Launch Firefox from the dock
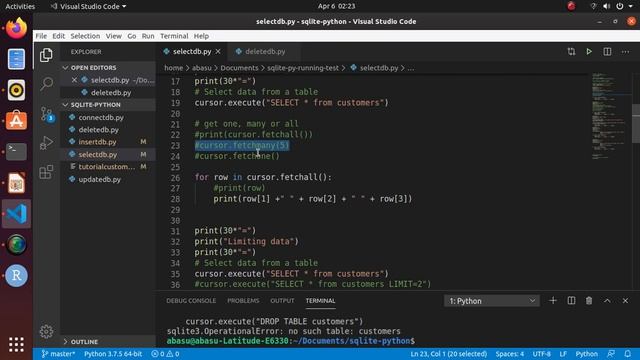This screenshot has width=640, height=360. pyautogui.click(x=16, y=29)
